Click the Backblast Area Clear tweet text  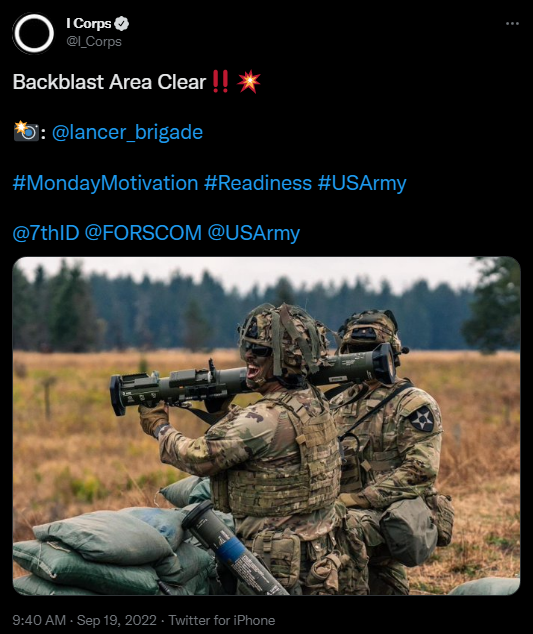(109, 82)
